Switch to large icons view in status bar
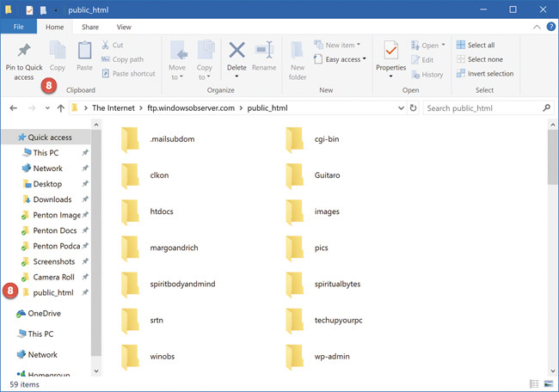The height and width of the screenshot is (392, 559). (549, 384)
